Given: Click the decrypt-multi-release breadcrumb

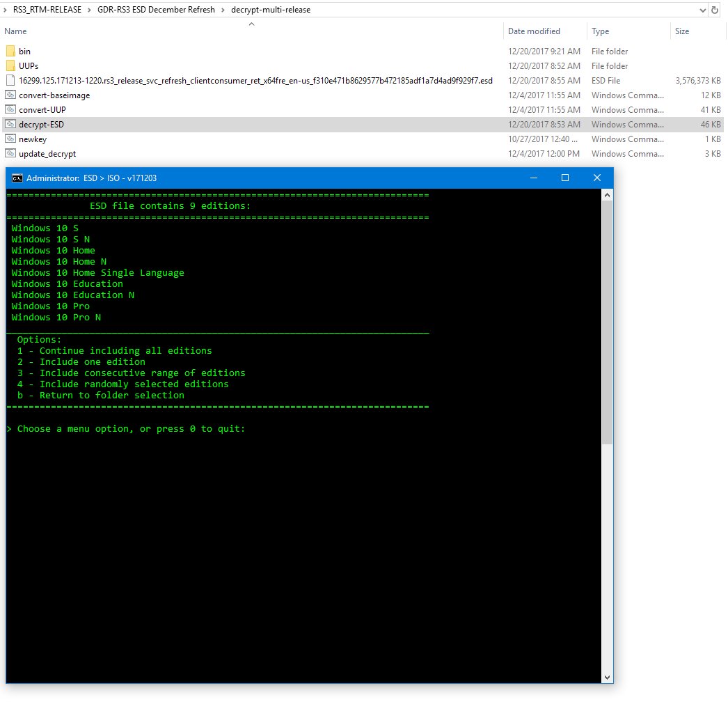Looking at the screenshot, I should tap(271, 10).
